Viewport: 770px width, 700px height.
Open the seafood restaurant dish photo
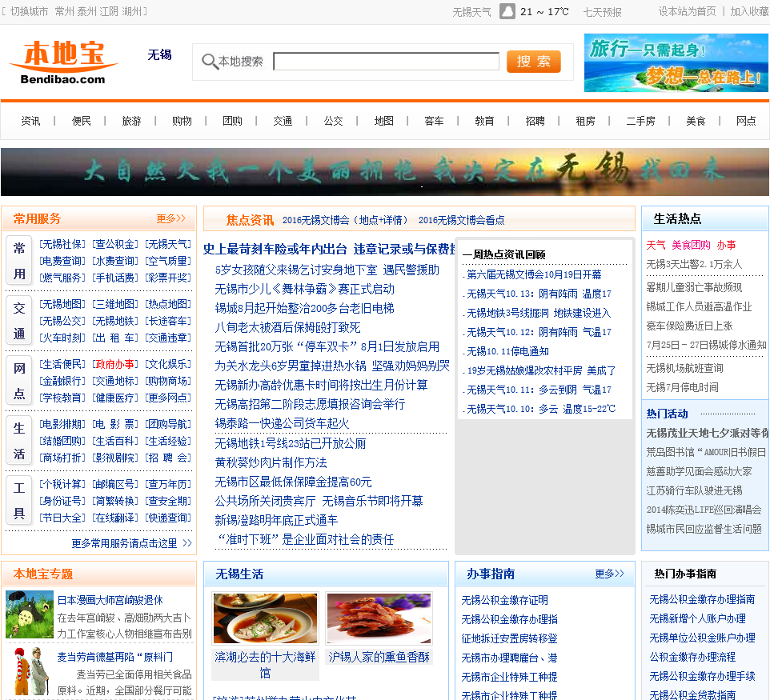tap(265, 618)
